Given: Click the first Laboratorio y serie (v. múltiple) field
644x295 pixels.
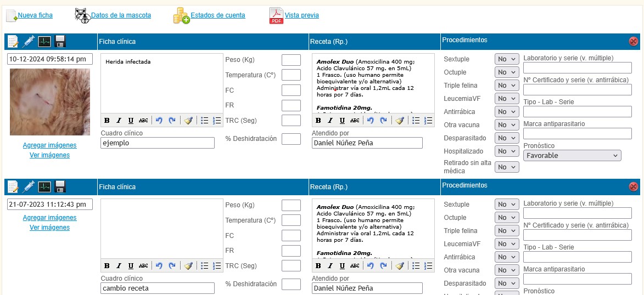Looking at the screenshot, I should 578,67.
